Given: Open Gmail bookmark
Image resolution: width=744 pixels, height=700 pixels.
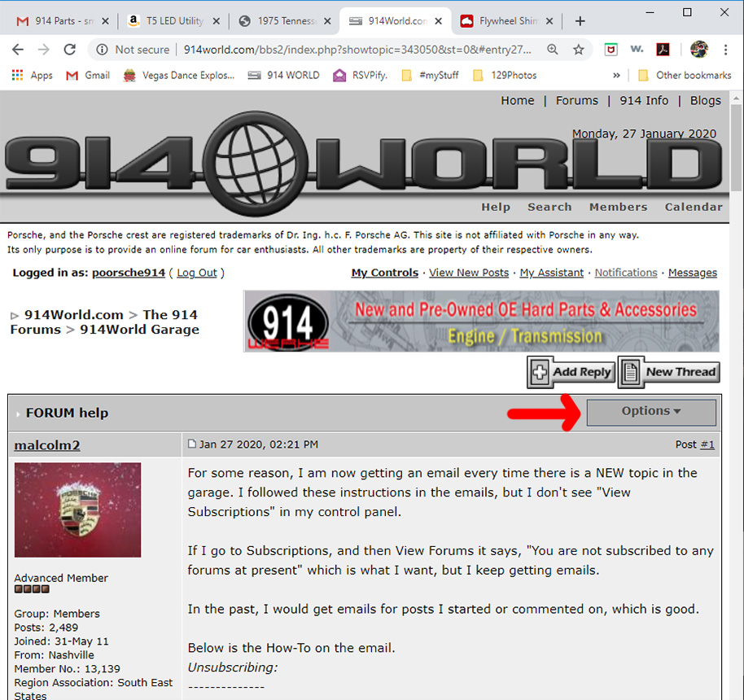Looking at the screenshot, I should coord(88,75).
